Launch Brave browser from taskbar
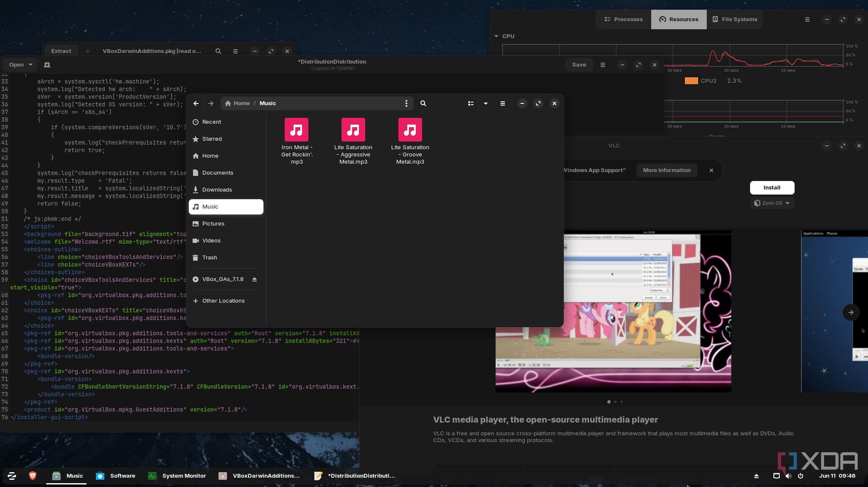The width and height of the screenshot is (868, 487). 33,476
